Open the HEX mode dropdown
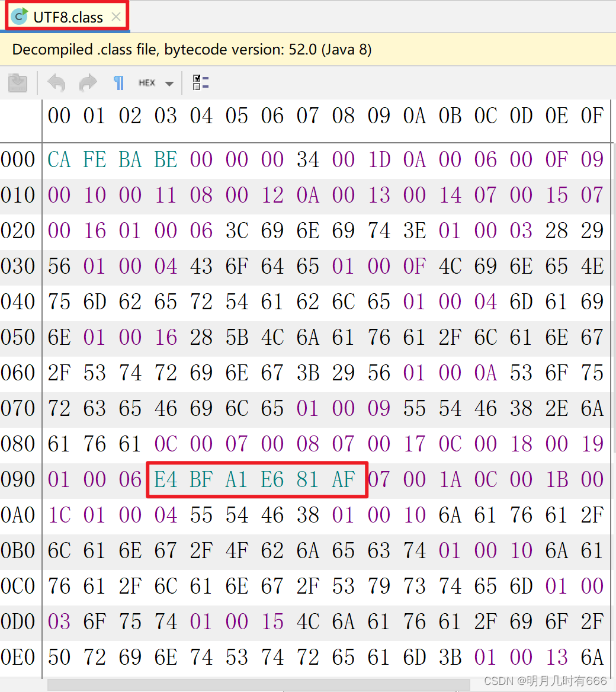616x692 pixels. tap(156, 82)
